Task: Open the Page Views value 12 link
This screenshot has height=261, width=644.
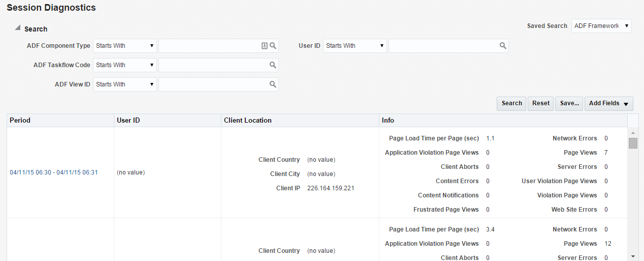Action: [608, 244]
